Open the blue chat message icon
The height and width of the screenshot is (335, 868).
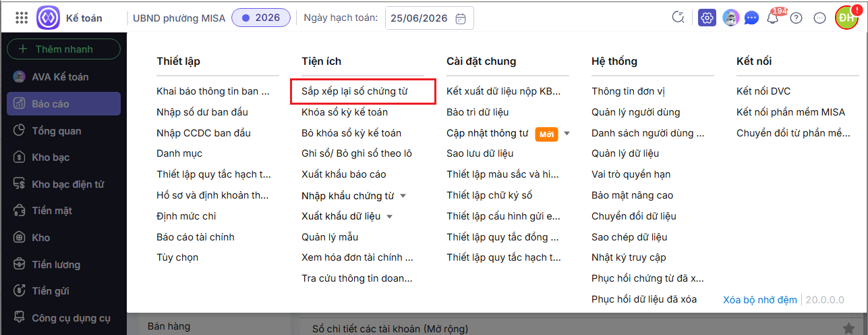(x=751, y=19)
